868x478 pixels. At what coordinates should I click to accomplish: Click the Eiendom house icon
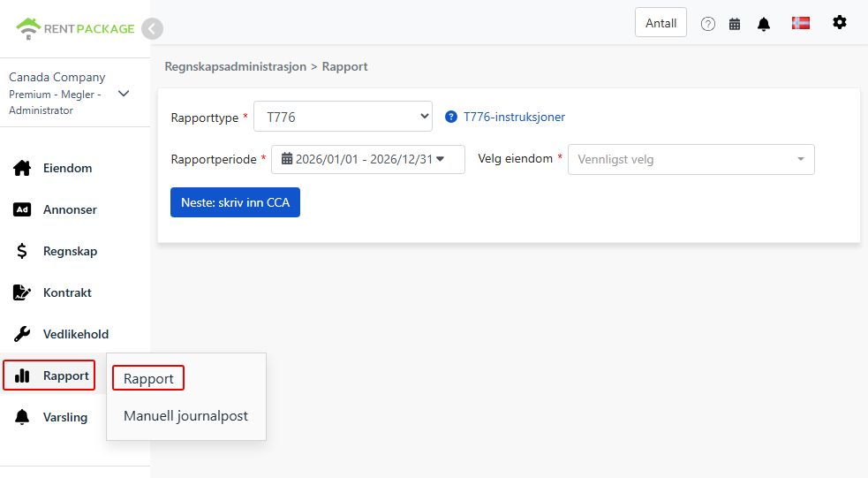(x=22, y=168)
